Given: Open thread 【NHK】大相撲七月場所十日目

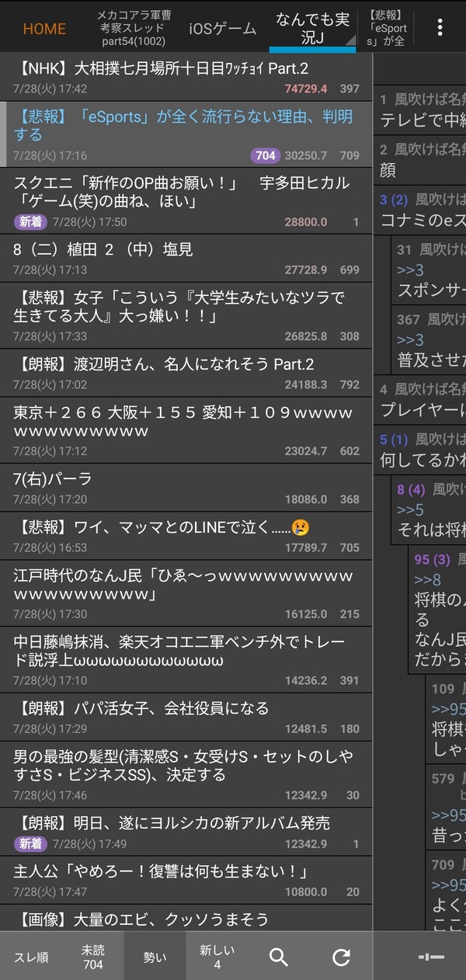Looking at the screenshot, I should (x=186, y=77).
